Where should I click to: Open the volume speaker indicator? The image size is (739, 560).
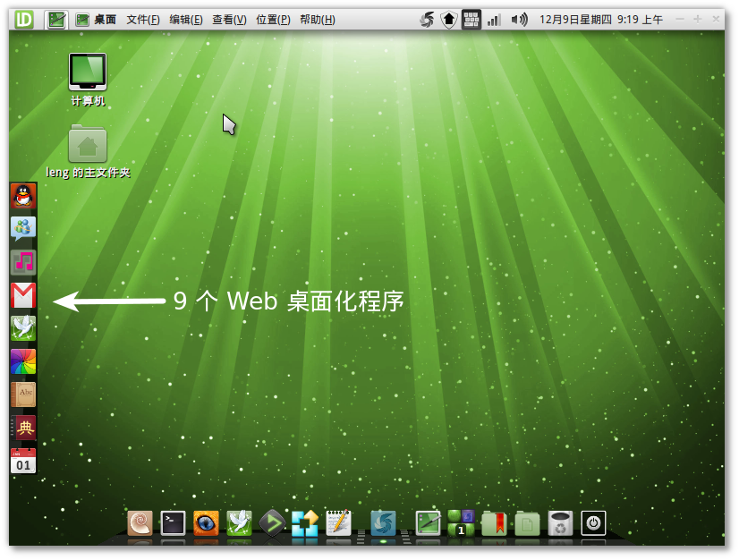520,20
